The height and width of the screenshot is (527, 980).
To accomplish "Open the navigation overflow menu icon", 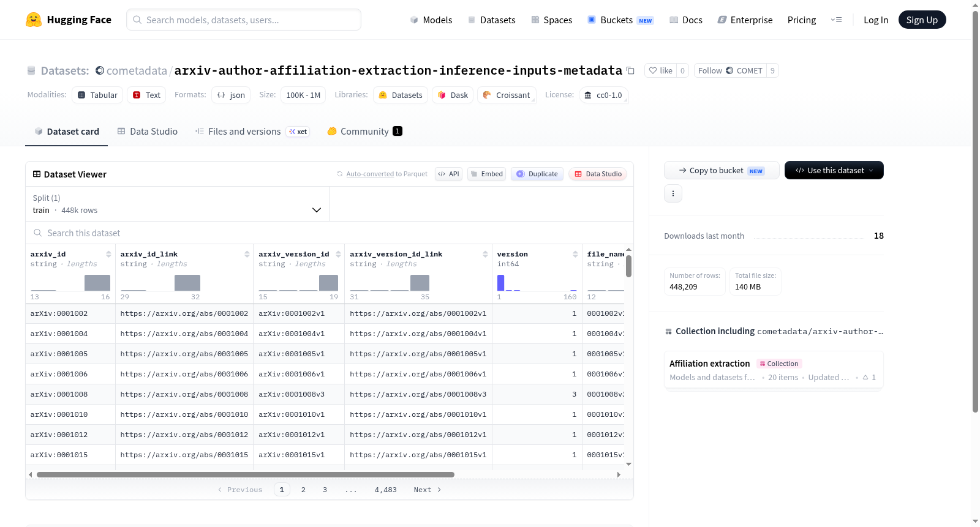I will click(836, 20).
